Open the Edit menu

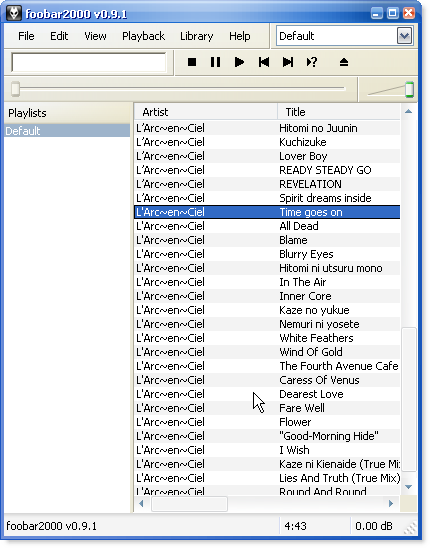tap(59, 36)
